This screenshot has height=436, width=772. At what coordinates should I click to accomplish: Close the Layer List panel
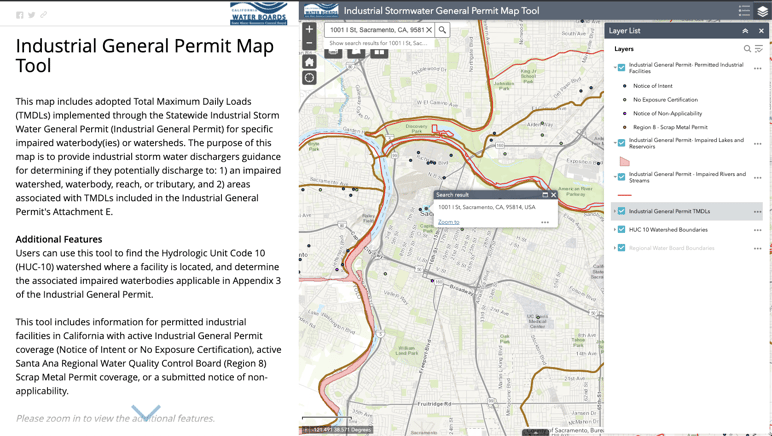pyautogui.click(x=761, y=31)
